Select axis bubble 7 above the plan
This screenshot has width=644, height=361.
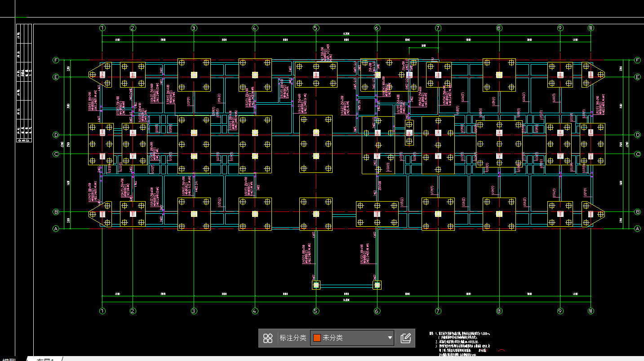(x=438, y=28)
